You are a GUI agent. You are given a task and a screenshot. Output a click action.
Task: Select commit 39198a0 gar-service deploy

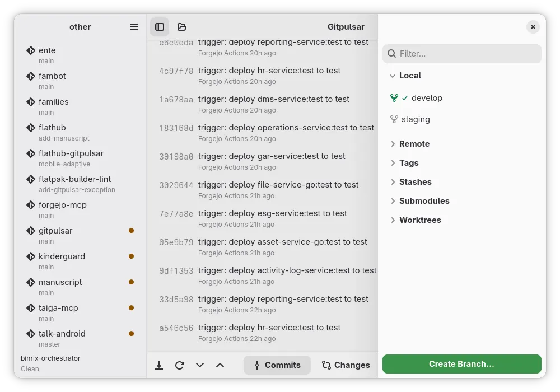[x=263, y=161]
